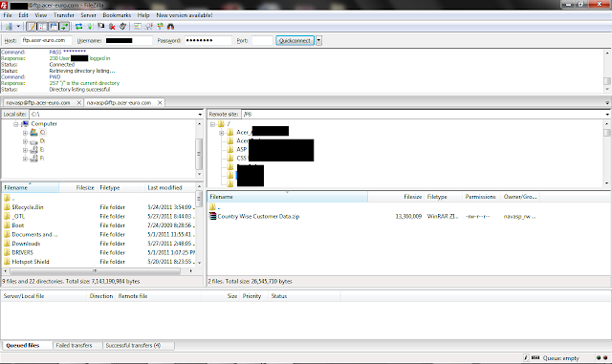Select the D: drive icon in local tree
This screenshot has width=612, height=364.
point(34,141)
